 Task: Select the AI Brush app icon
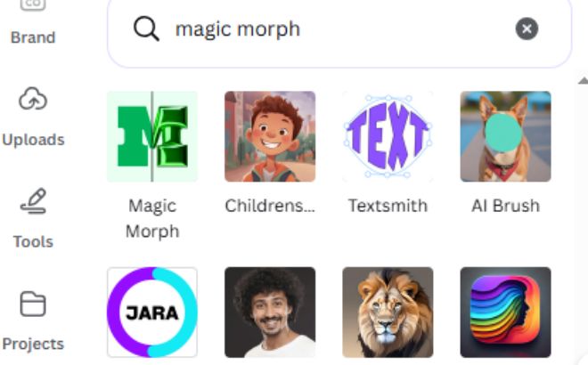point(505,136)
